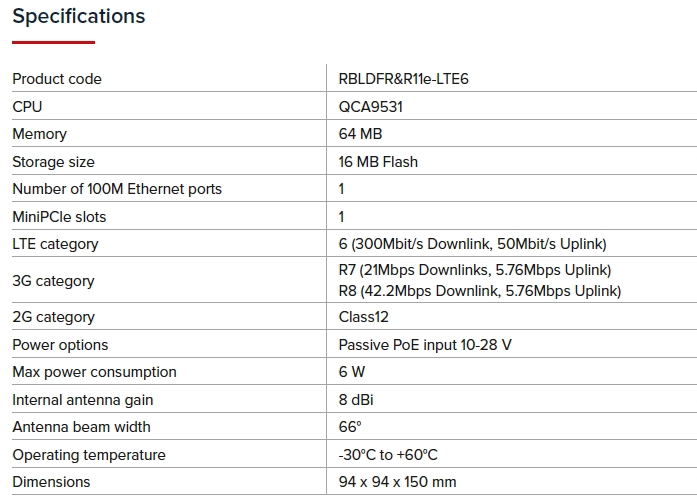
Task: Click the Product code label
Action: (x=57, y=79)
